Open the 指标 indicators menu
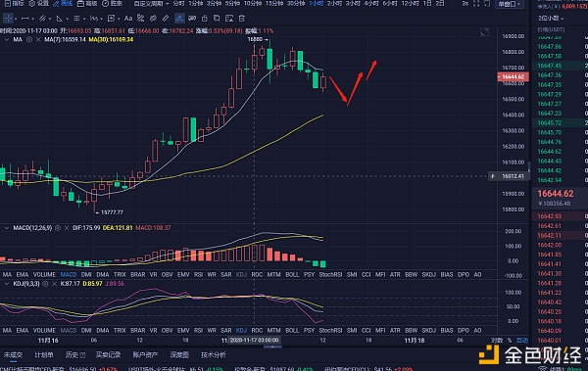Image resolution: width=588 pixels, height=371 pixels. 15,3
